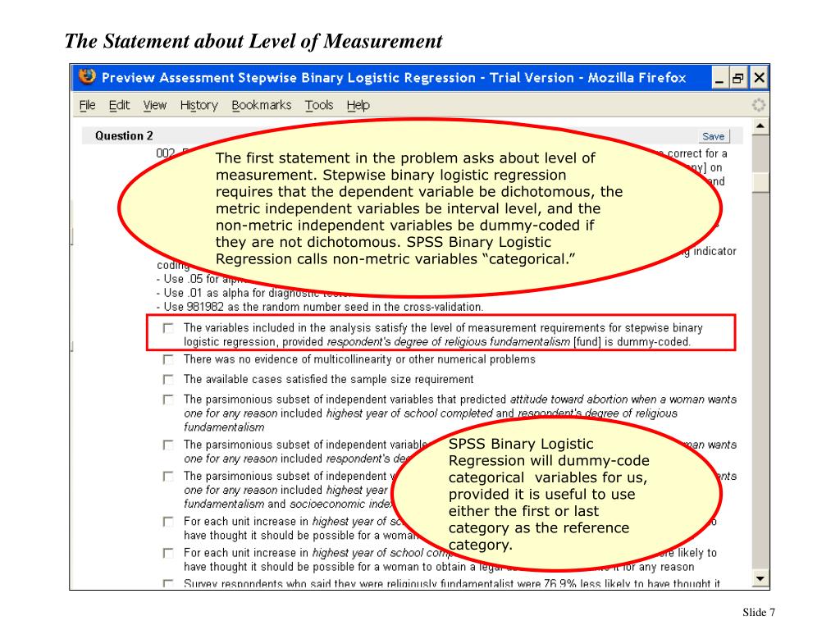Check the statement ending with 'religious fundamentalism'
This screenshot has height=630, width=840.
tap(168, 399)
